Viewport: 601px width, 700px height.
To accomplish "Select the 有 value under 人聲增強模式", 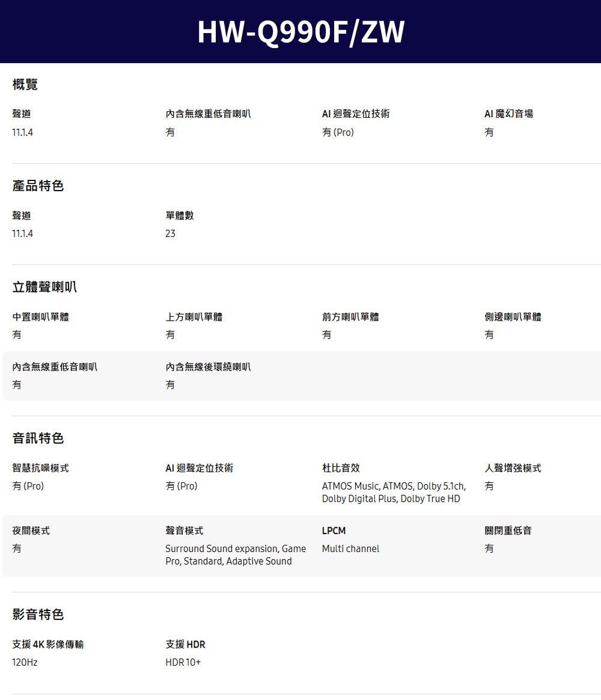I will pyautogui.click(x=489, y=486).
